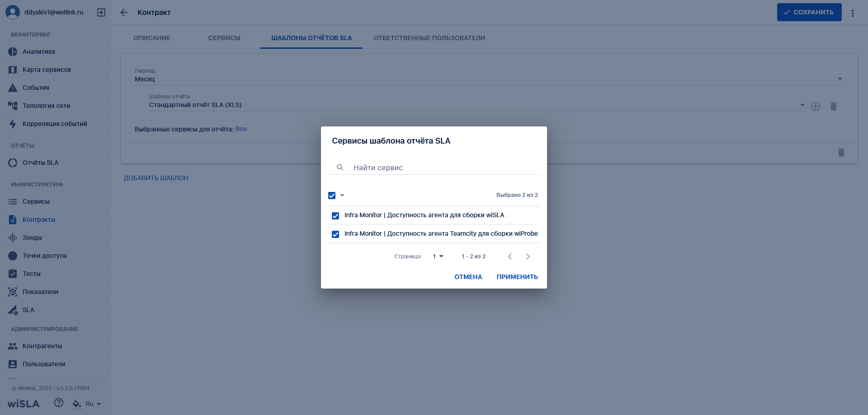Open События in the sidebar
This screenshot has height=415, width=868.
click(55, 88)
